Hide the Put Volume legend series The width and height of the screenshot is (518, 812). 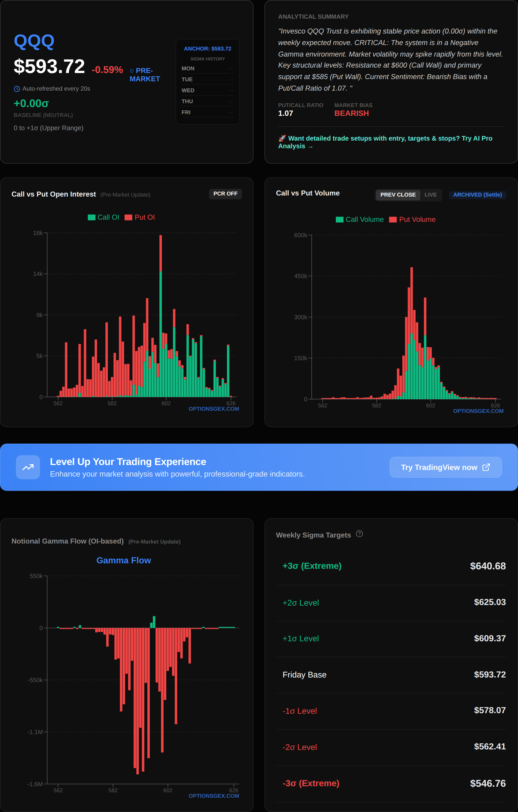412,220
